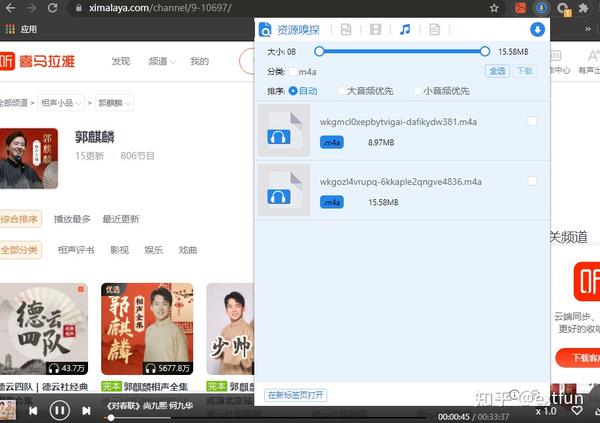
Task: Open the 少帅 album cover
Action: tap(230, 329)
